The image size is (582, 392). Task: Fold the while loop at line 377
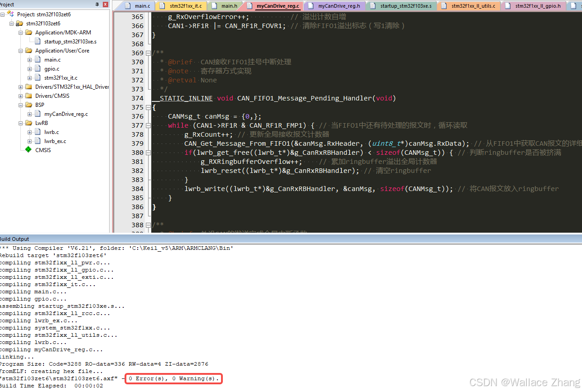[148, 125]
